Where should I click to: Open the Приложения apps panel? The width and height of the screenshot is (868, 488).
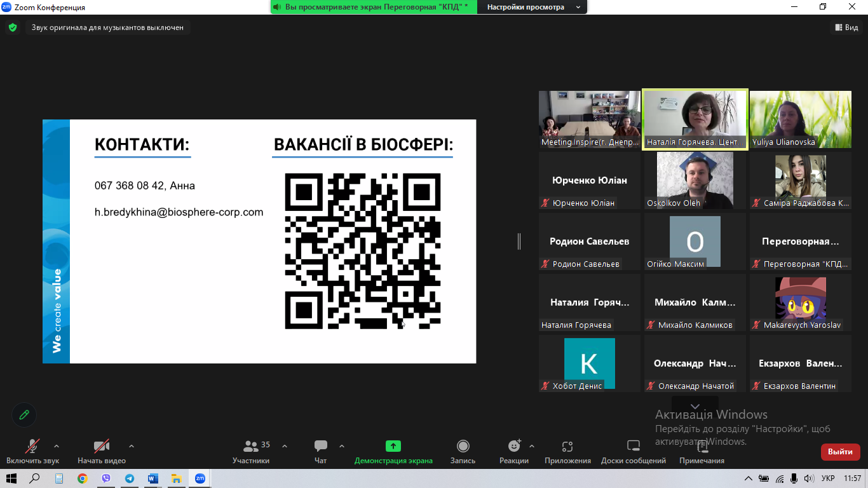point(567,452)
